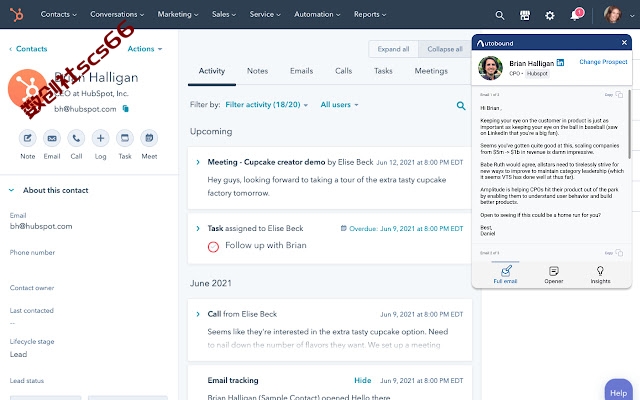Switch to the Notes tab
Image resolution: width=640 pixels, height=400 pixels.
(x=257, y=71)
